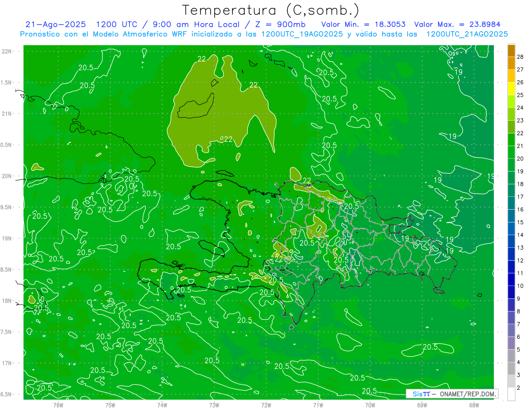532x411 pixels.
Task: Click the 'SisTT' logo text
Action: [x=421, y=394]
